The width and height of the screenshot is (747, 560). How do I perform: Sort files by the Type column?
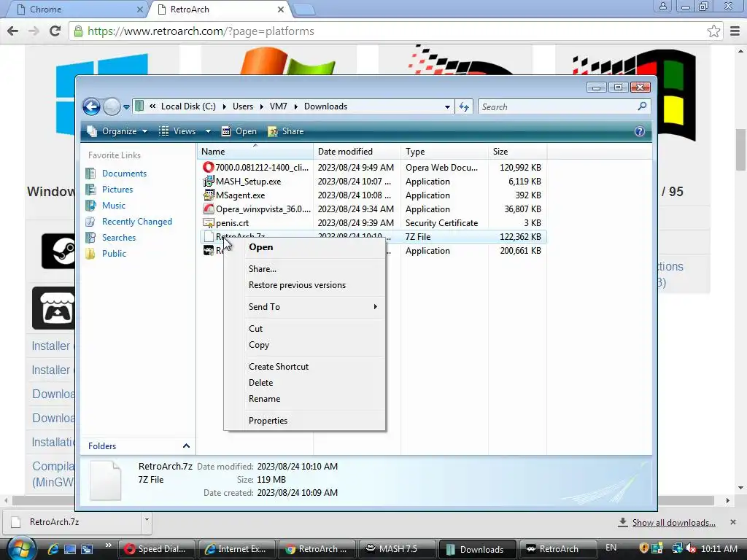(444, 152)
